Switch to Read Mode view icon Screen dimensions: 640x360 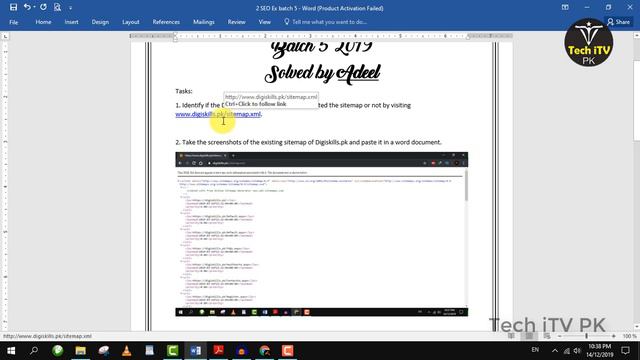511,336
